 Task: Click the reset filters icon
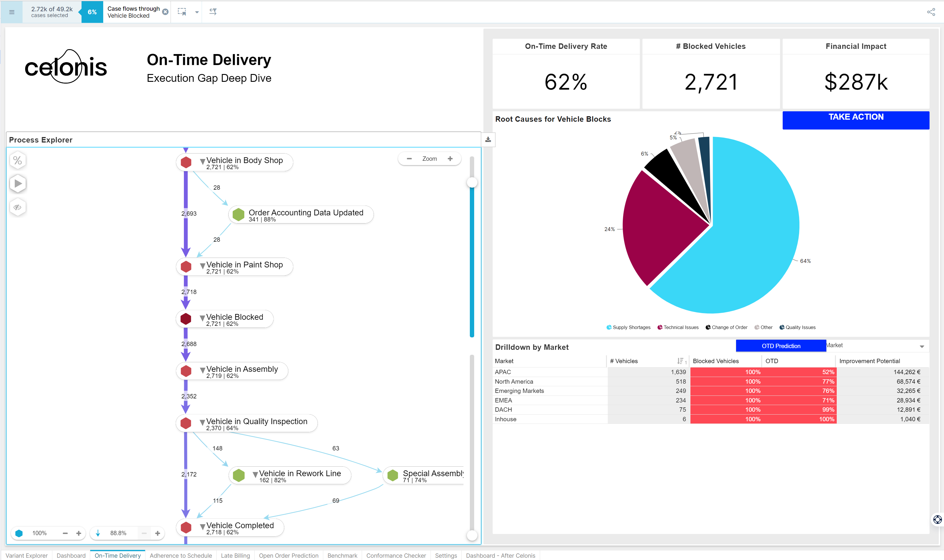[x=213, y=12]
